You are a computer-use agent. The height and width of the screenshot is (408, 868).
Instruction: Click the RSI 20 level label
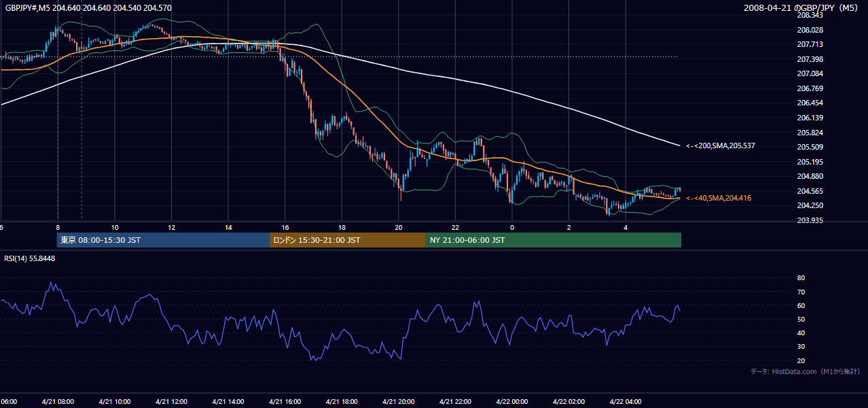[x=801, y=360]
